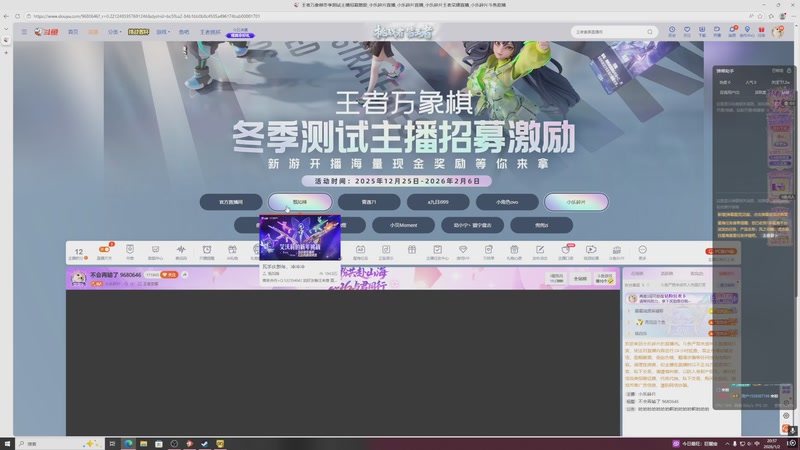
Task: Click the a九日999 streamer button
Action: click(x=438, y=202)
